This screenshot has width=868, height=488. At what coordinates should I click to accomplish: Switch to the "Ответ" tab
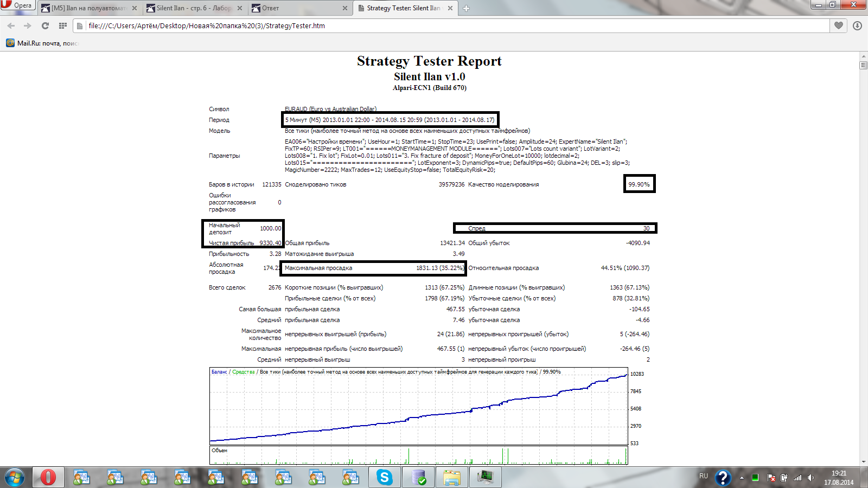click(x=299, y=8)
